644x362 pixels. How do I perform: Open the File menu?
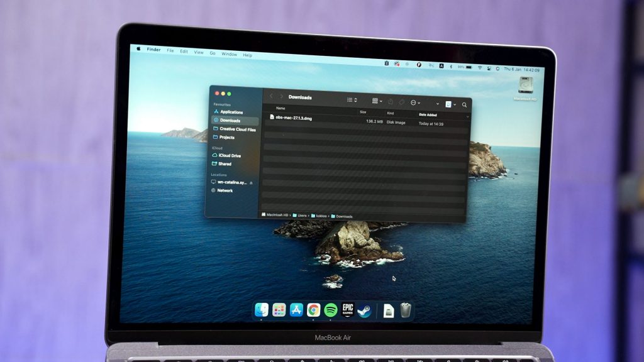[x=170, y=50]
